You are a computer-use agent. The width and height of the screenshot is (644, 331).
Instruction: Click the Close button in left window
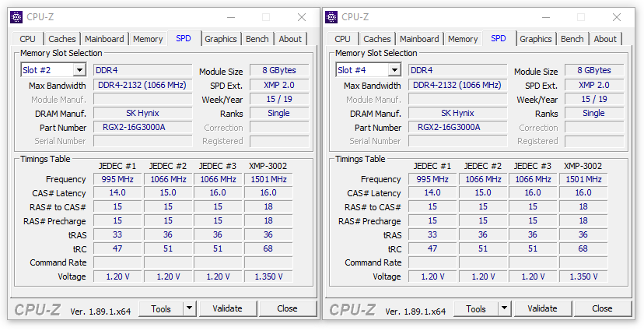point(288,308)
